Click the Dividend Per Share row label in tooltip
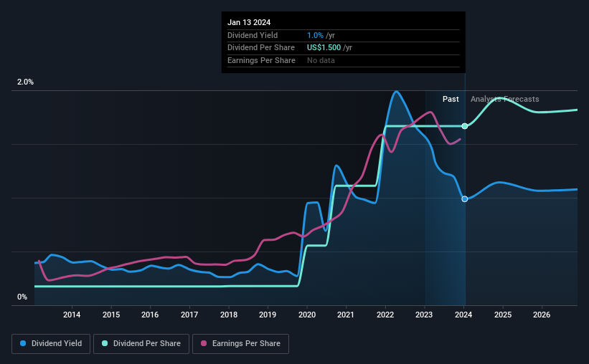The image size is (589, 364). [261, 48]
